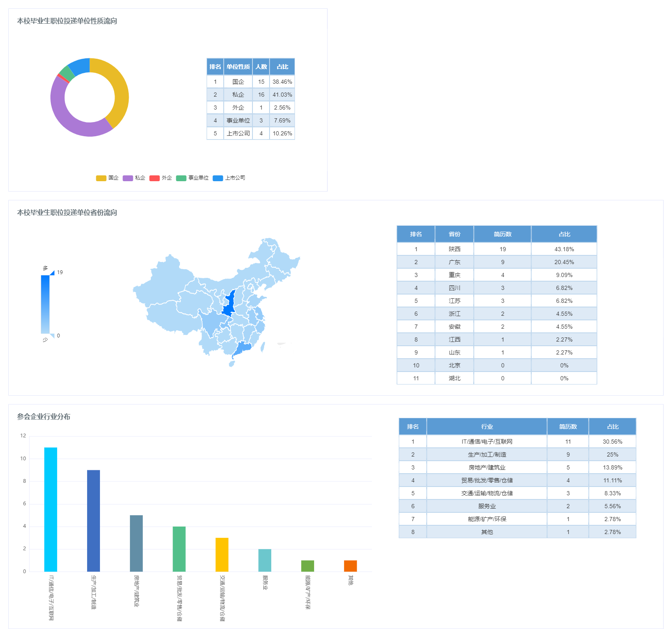The height and width of the screenshot is (629, 672).
Task: Click the 行业 column header in industry table
Action: [x=487, y=427]
